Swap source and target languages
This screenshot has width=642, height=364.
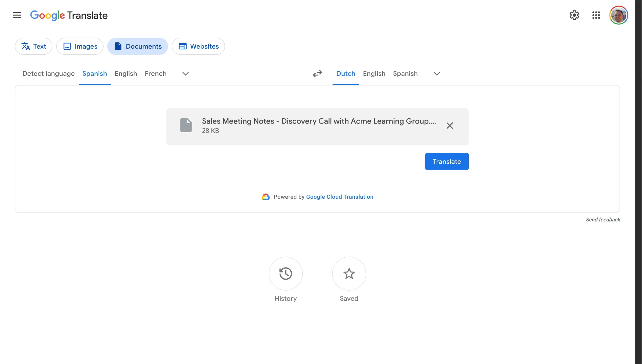pyautogui.click(x=317, y=74)
